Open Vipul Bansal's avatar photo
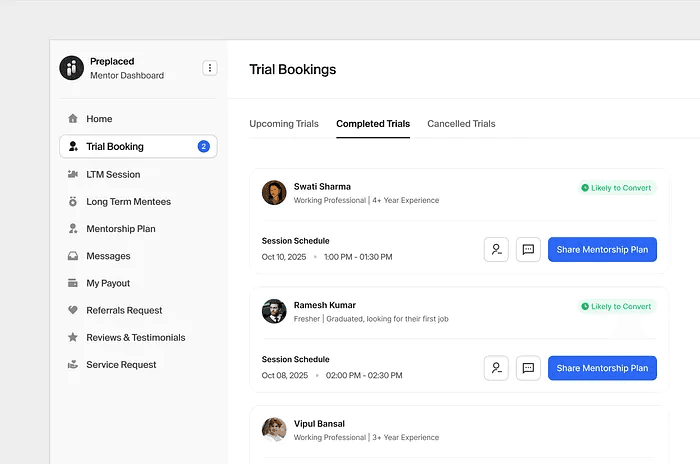Image resolution: width=700 pixels, height=464 pixels. [274, 430]
